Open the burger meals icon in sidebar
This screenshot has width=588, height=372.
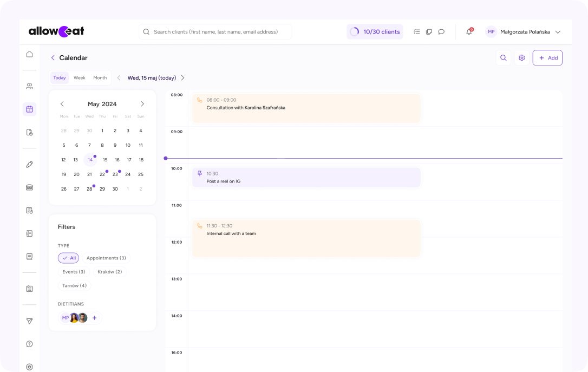29,187
